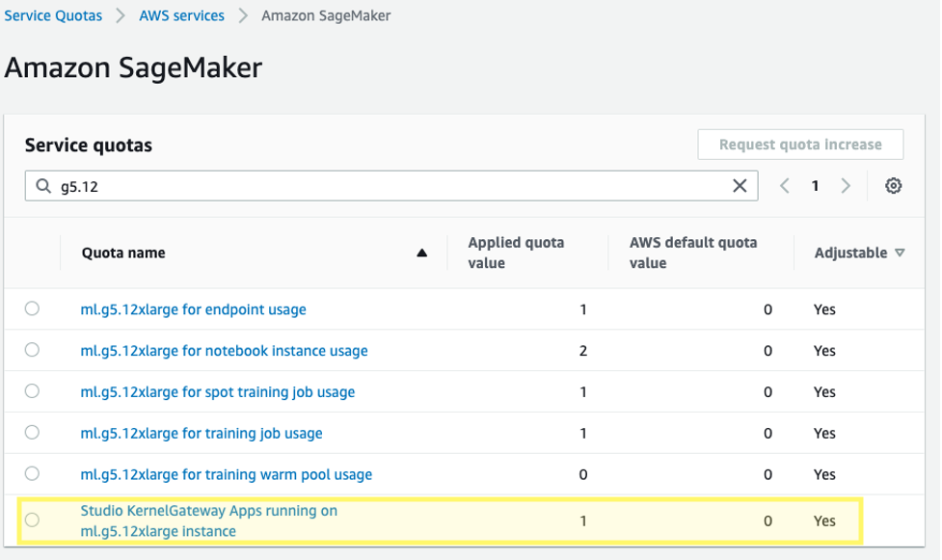Select spot training job usage radio button

tap(33, 391)
